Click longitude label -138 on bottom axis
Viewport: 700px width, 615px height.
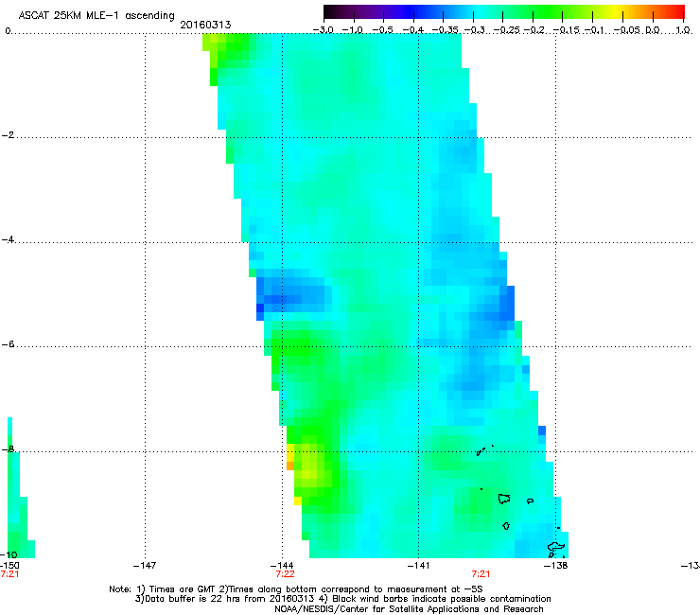[556, 566]
